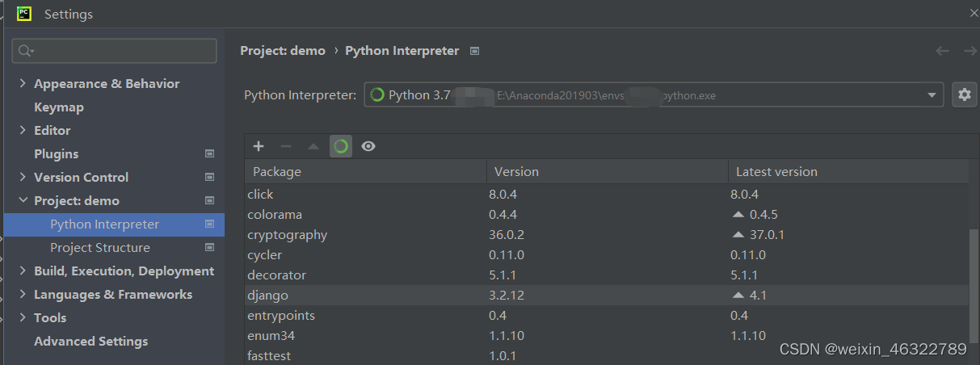Click the add package plus icon

[259, 146]
